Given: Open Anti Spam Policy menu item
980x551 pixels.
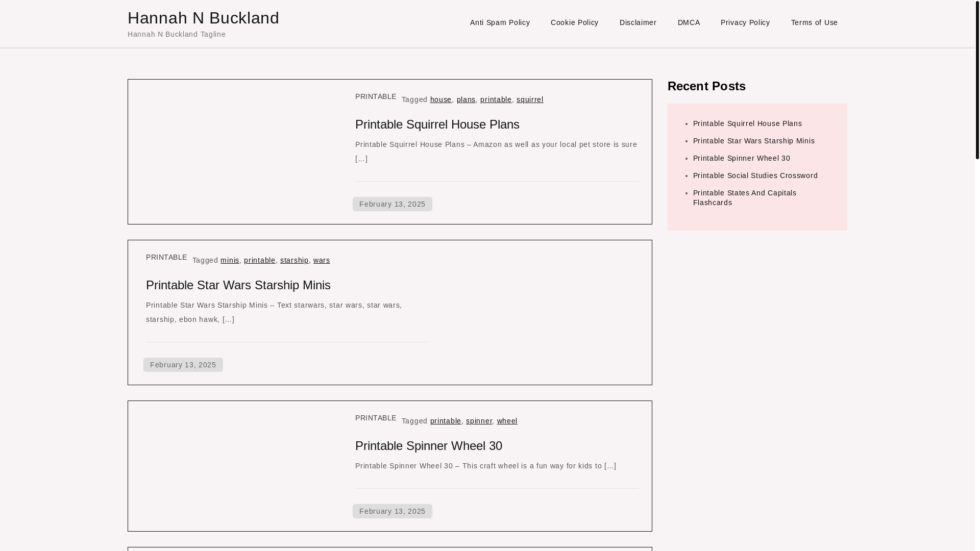Looking at the screenshot, I should tap(500, 22).
